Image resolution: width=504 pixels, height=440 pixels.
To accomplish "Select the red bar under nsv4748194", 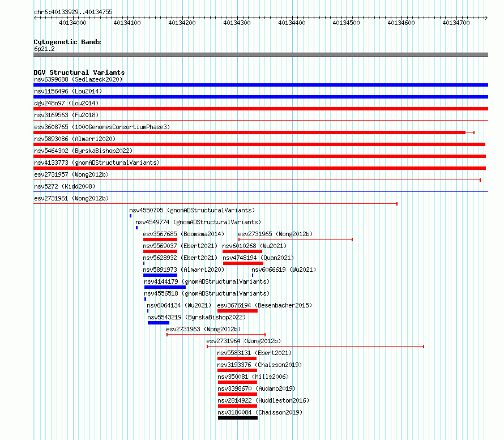I will [243, 263].
